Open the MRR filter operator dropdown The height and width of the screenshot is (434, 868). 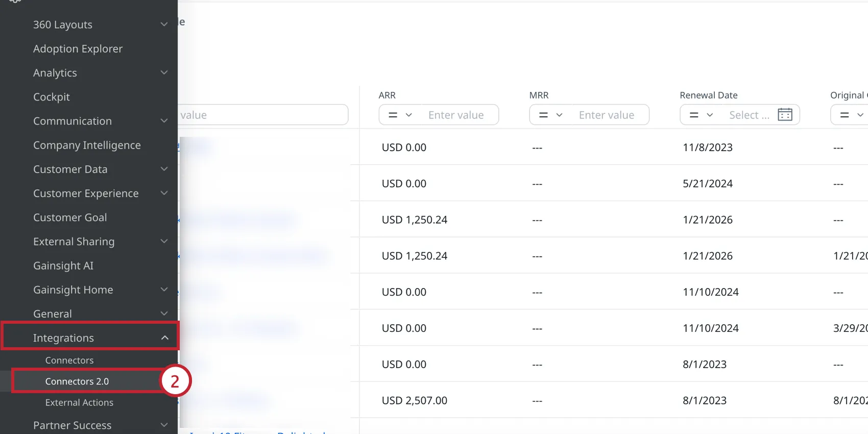[551, 115]
